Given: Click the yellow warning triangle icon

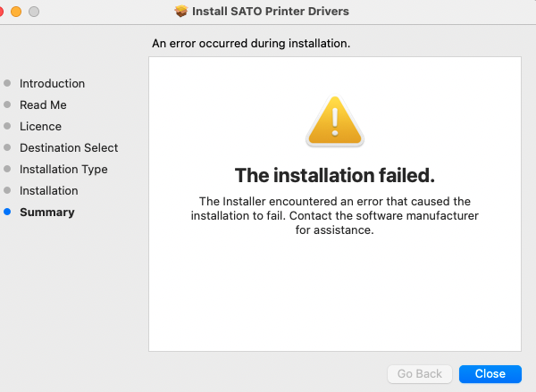Looking at the screenshot, I should coord(334,122).
